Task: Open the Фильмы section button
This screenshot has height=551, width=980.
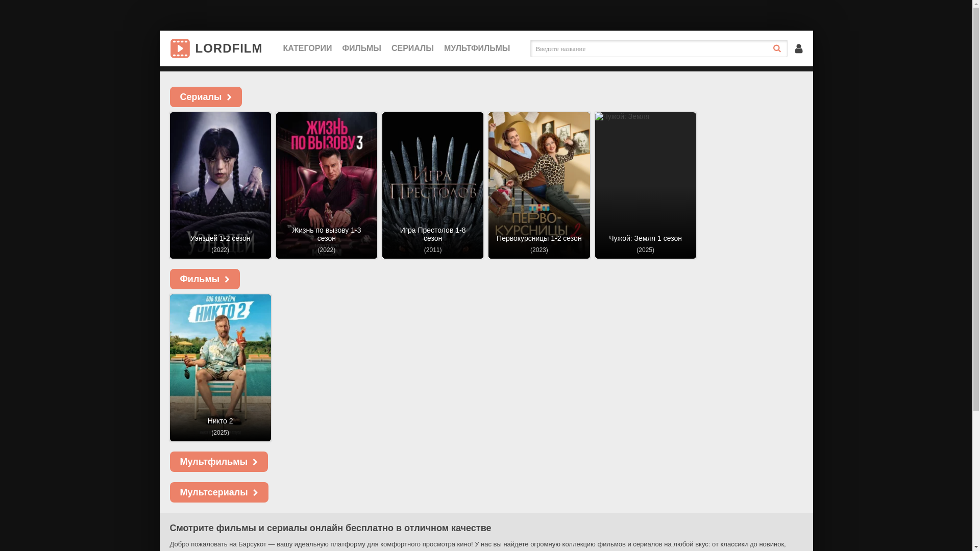Action: click(205, 279)
